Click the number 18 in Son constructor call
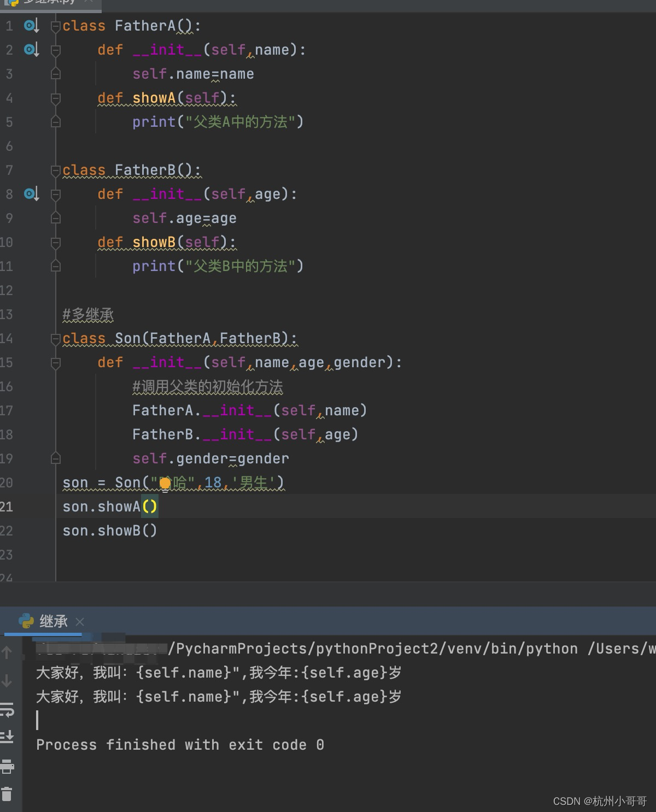656x812 pixels. (x=213, y=483)
